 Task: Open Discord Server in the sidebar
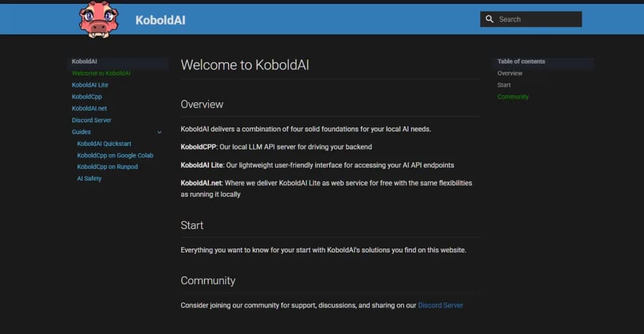click(x=91, y=120)
